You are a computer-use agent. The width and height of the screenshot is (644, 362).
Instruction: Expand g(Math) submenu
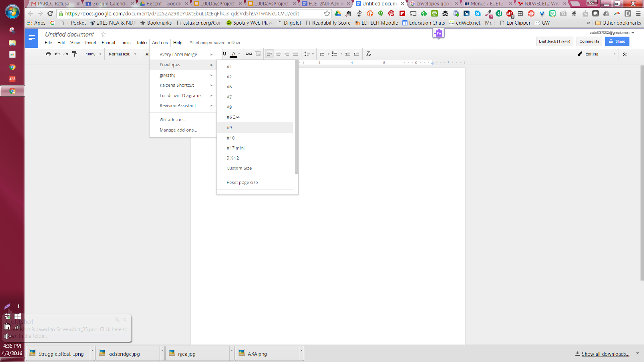[183, 75]
